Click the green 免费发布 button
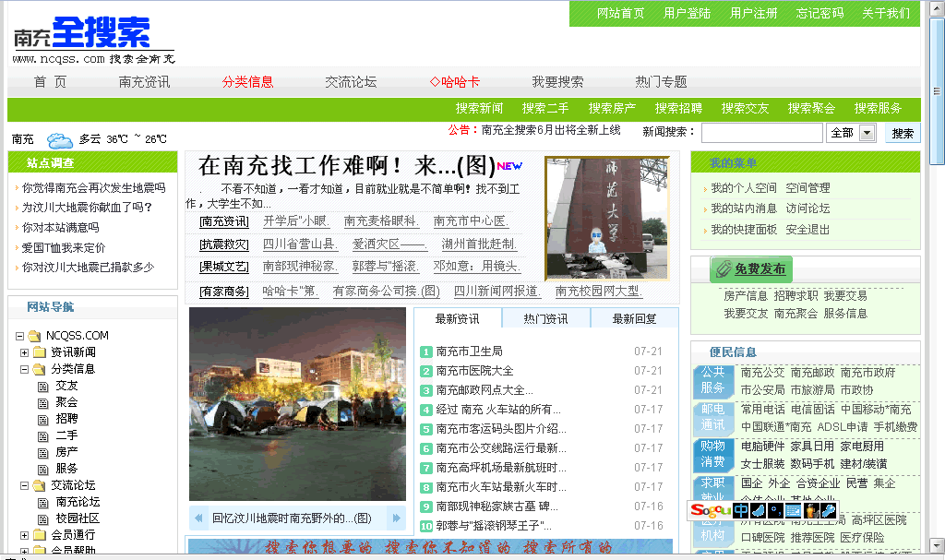The width and height of the screenshot is (945, 560). [751, 268]
